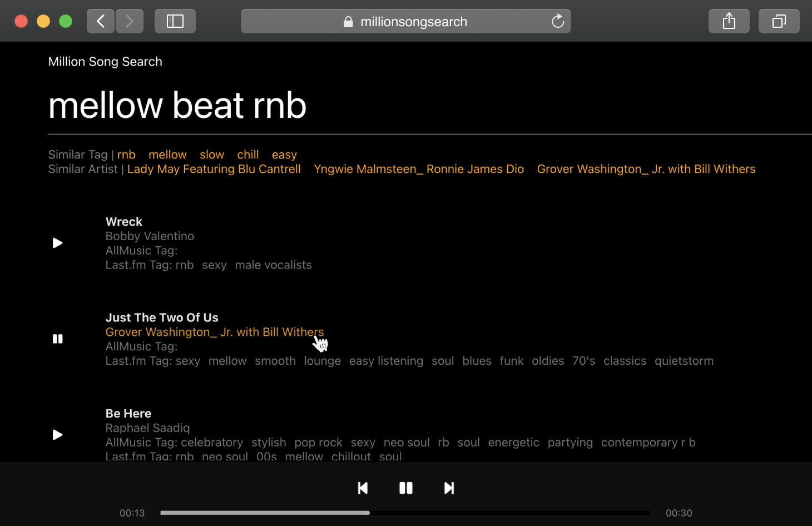This screenshot has width=812, height=526.
Task: Open similar artist Grover Washington_ Jr. in header
Action: coord(646,169)
